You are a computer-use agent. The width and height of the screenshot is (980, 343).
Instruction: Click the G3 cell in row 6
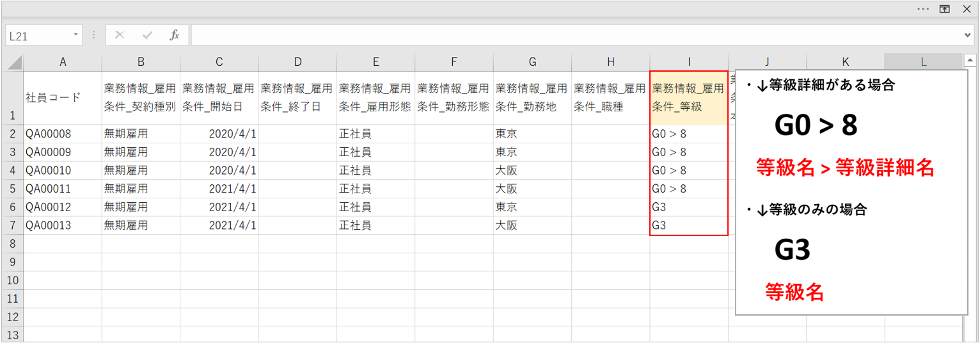[x=689, y=207]
